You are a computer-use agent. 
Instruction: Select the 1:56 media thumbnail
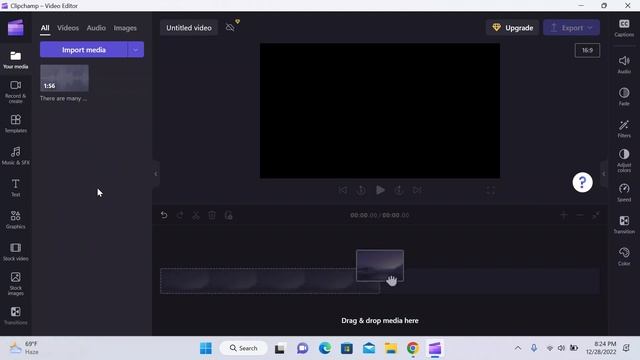point(64,78)
